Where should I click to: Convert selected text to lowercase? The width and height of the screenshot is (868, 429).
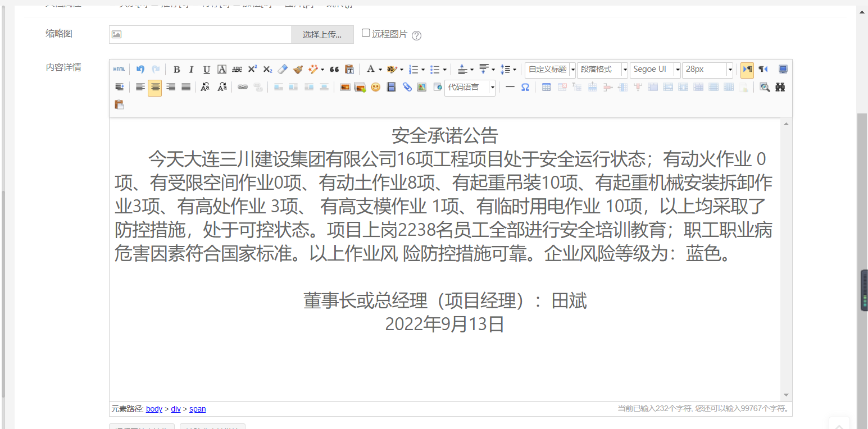click(x=222, y=87)
